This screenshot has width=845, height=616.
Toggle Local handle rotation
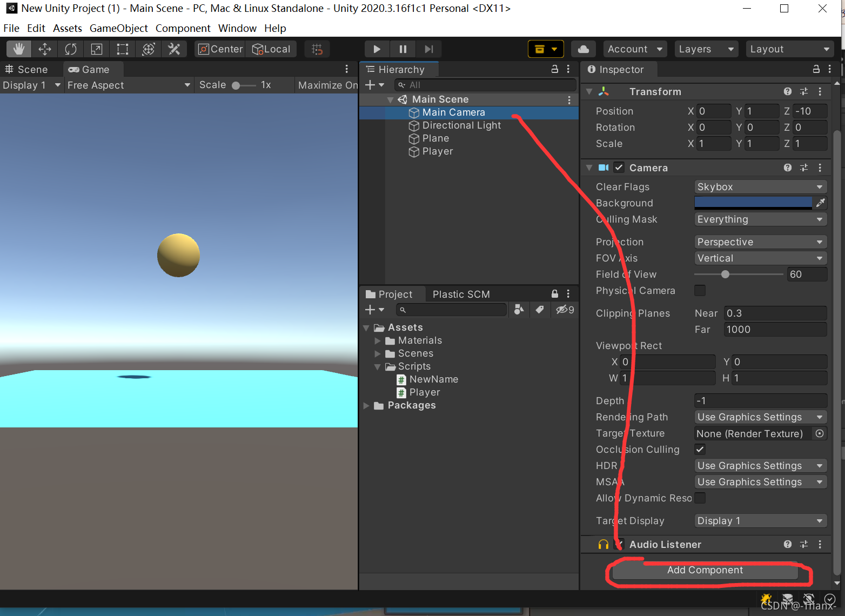click(272, 49)
